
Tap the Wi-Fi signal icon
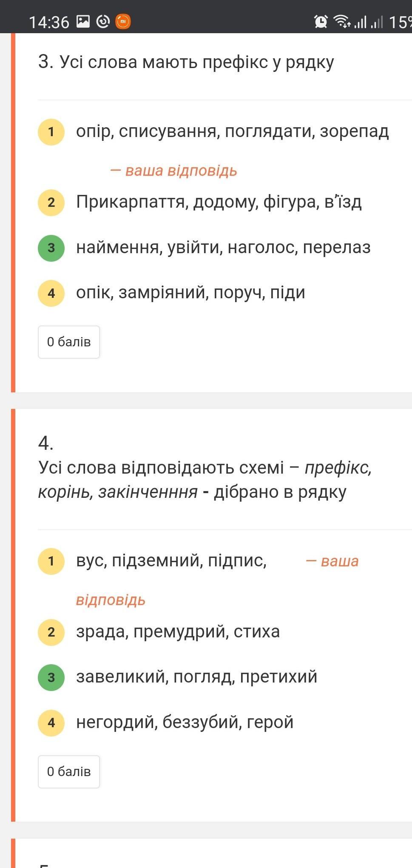pos(341,21)
